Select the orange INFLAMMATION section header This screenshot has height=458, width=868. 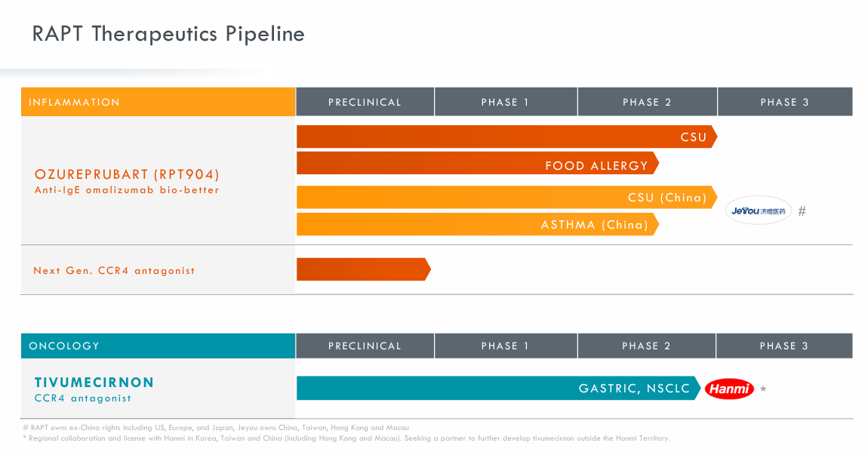pyautogui.click(x=158, y=102)
